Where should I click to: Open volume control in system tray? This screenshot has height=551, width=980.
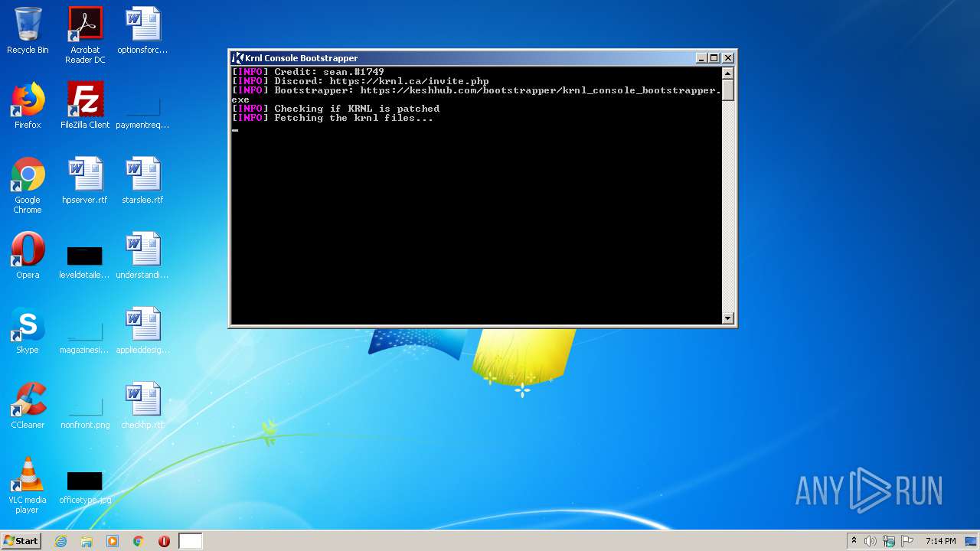(871, 541)
